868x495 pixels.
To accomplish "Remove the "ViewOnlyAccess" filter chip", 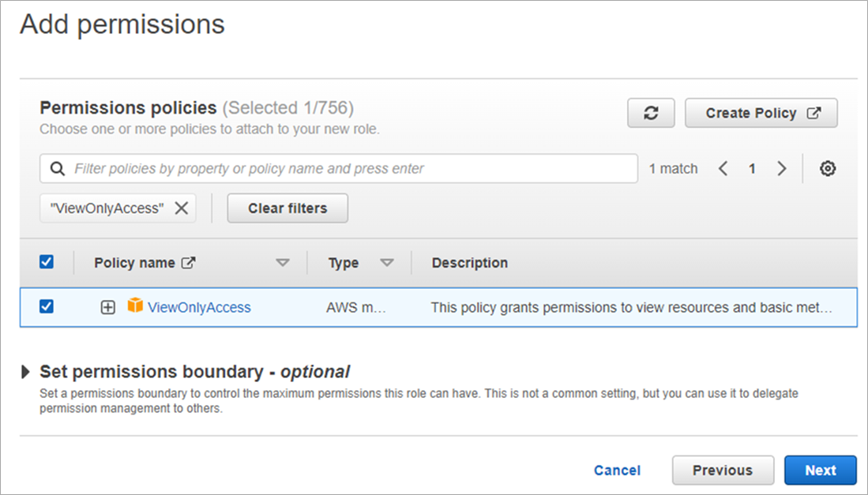I will coord(181,208).
